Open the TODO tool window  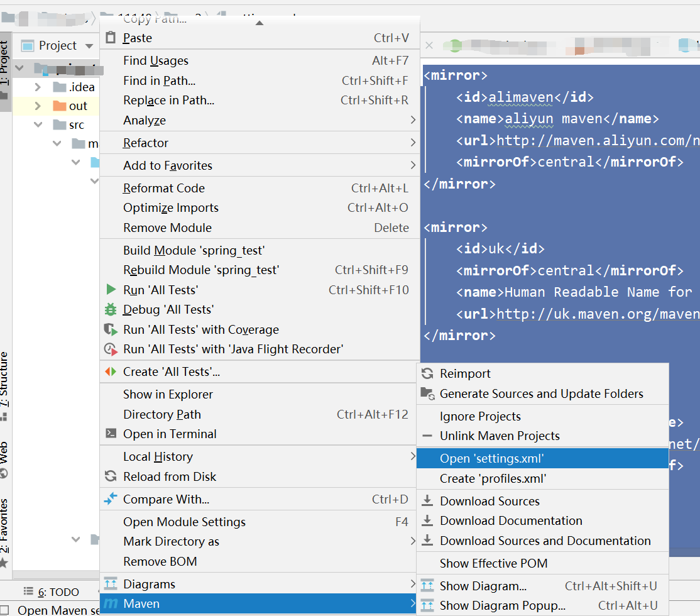tap(52, 592)
